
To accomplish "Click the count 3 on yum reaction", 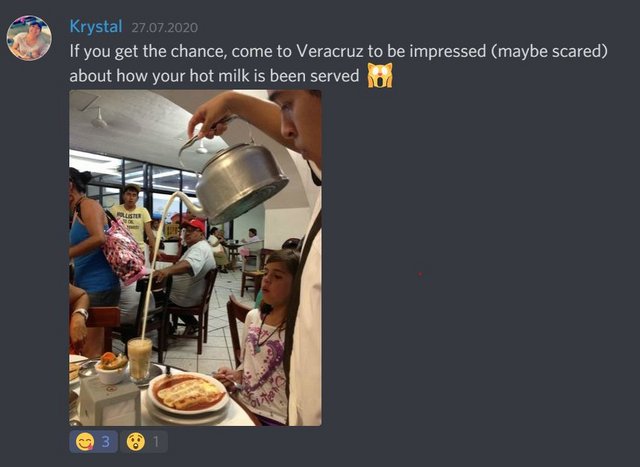I will coord(106,442).
